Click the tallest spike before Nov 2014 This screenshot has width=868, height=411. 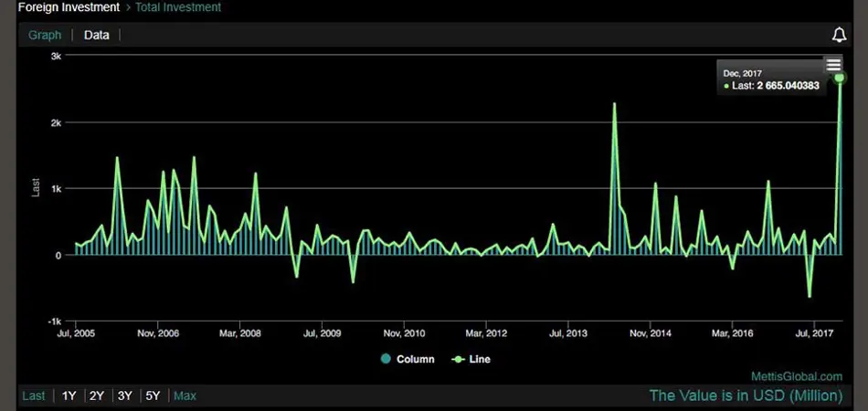614,104
